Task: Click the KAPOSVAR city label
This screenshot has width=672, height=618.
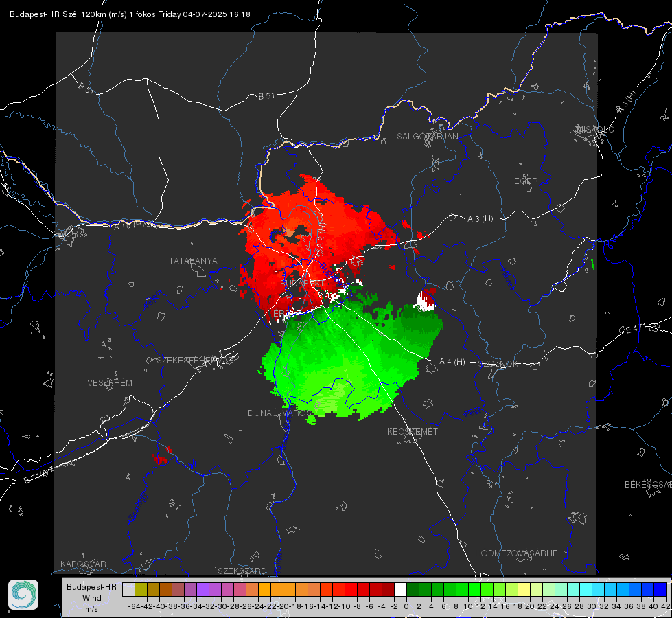Action: [x=83, y=564]
